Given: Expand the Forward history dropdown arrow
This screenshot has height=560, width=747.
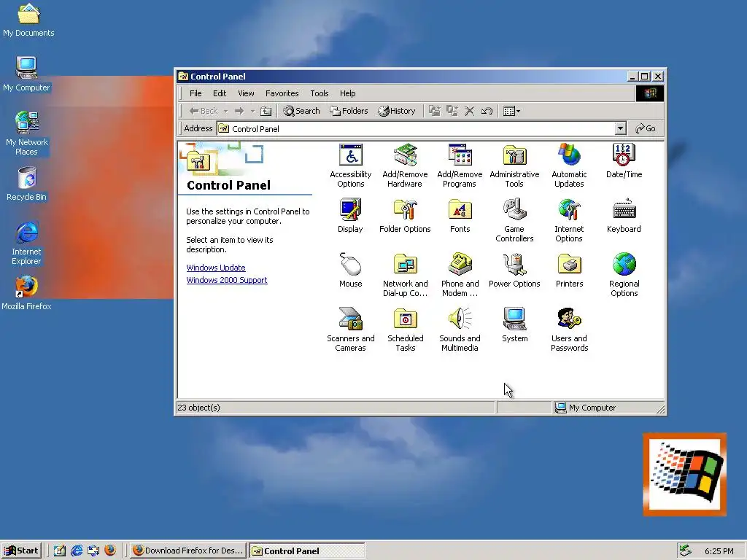Looking at the screenshot, I should click(252, 111).
